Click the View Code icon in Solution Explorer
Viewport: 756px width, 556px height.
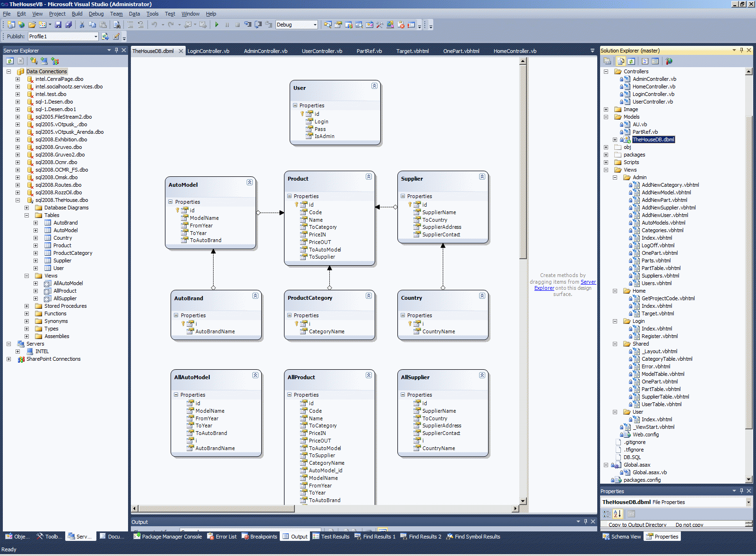(x=645, y=61)
